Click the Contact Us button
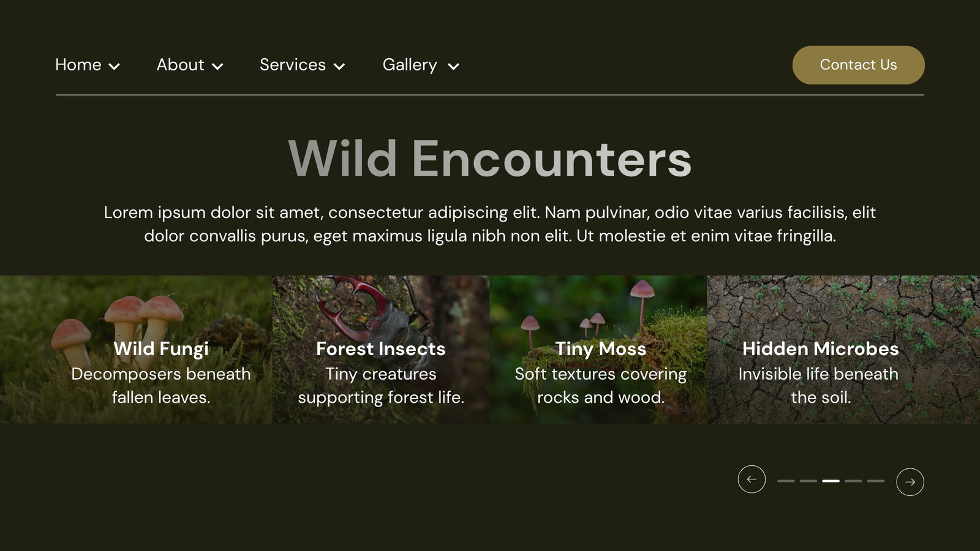980x551 pixels. tap(859, 65)
